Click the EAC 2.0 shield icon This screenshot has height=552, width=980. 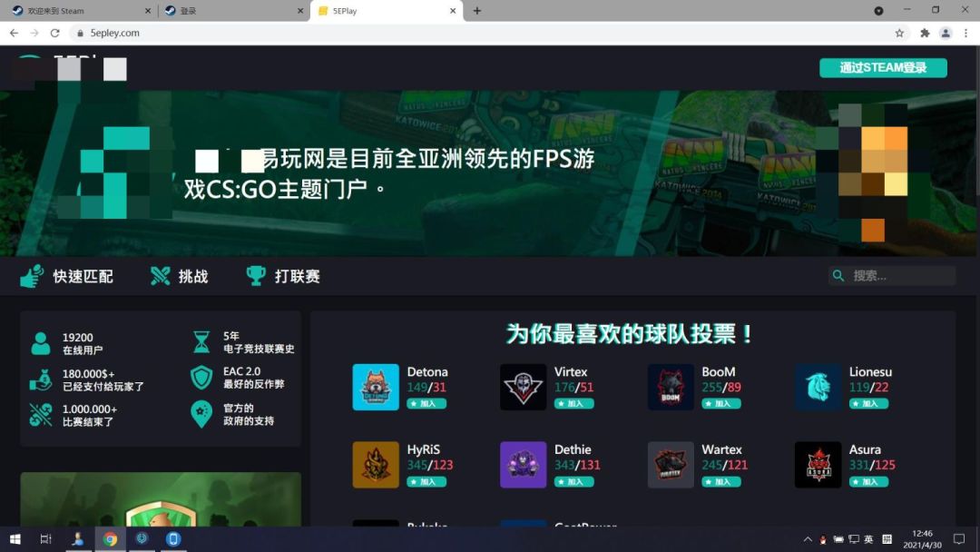click(x=201, y=378)
